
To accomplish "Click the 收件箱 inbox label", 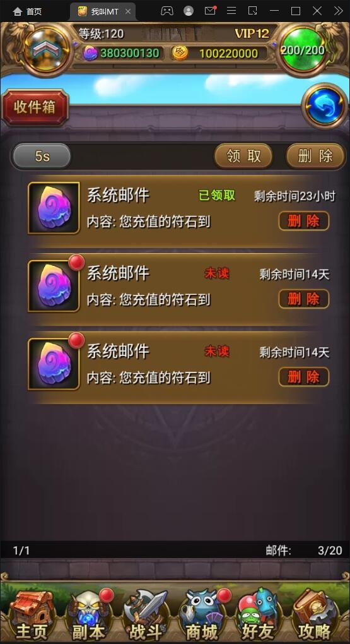I will click(x=35, y=107).
